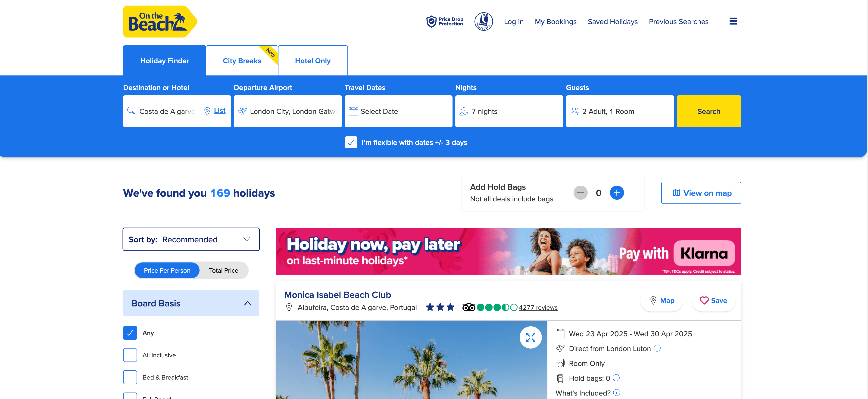Click the On the Beach logo
Viewport: 868px width, 399px height.
pyautogui.click(x=160, y=22)
